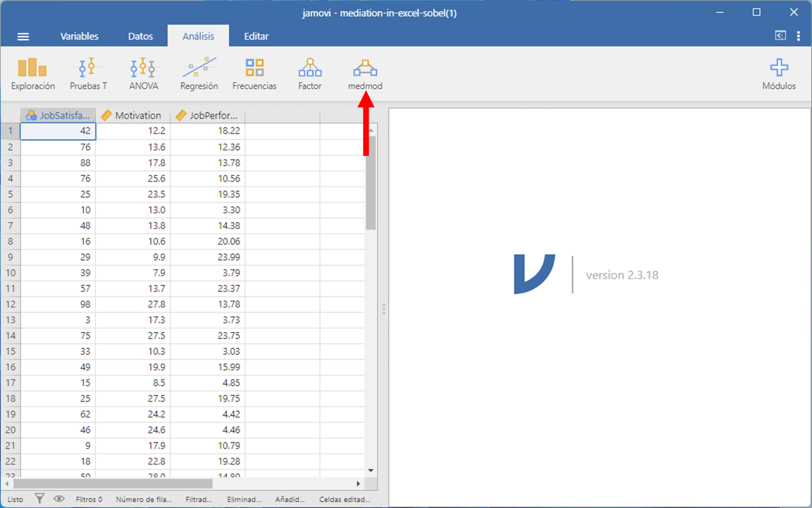
Task: Switch to the Editar tab
Action: click(x=256, y=36)
